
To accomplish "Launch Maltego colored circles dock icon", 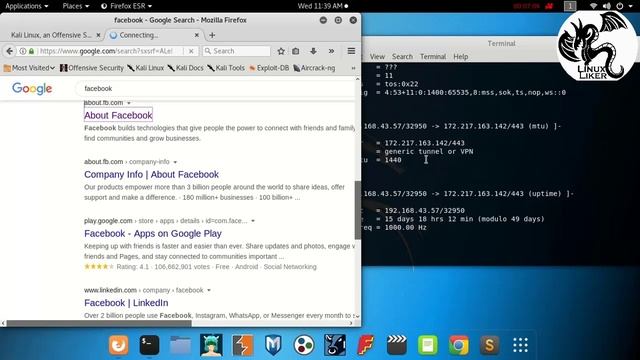I will tap(304, 345).
